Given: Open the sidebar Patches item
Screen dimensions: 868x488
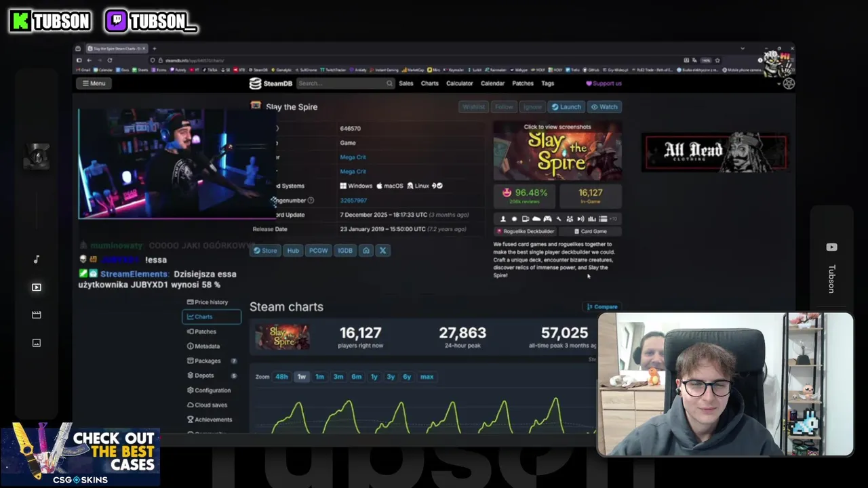Looking at the screenshot, I should click(211, 331).
